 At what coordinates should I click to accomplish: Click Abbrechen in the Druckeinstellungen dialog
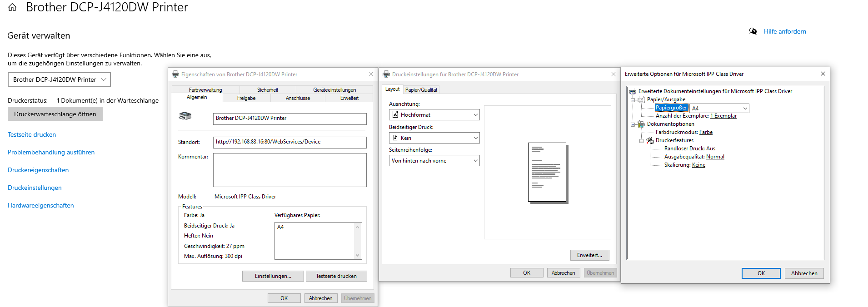564,273
